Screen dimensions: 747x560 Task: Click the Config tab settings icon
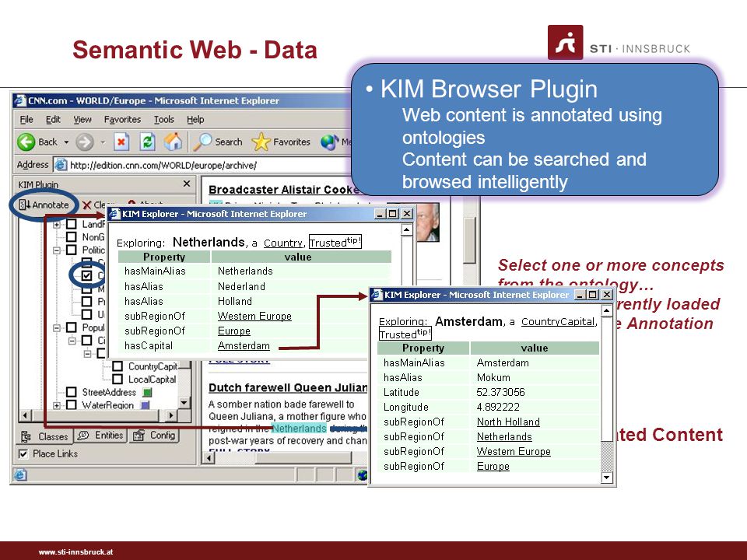pos(139,436)
